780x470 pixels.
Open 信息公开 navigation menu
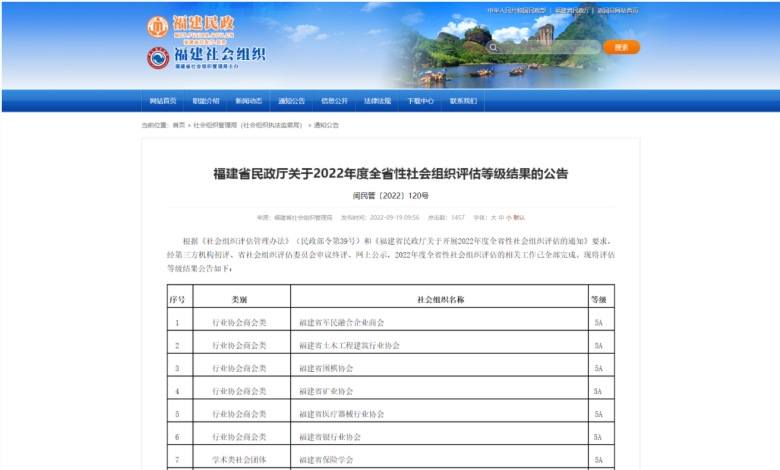(335, 101)
